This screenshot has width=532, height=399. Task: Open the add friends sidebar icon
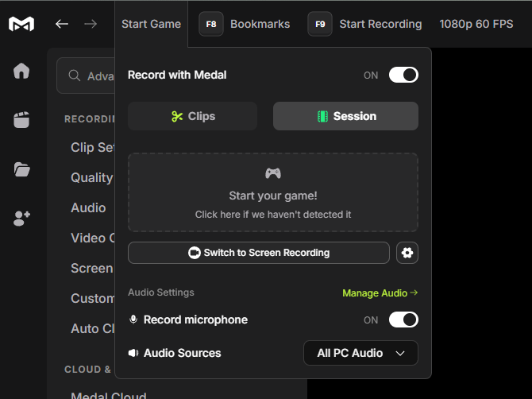pyautogui.click(x=21, y=219)
